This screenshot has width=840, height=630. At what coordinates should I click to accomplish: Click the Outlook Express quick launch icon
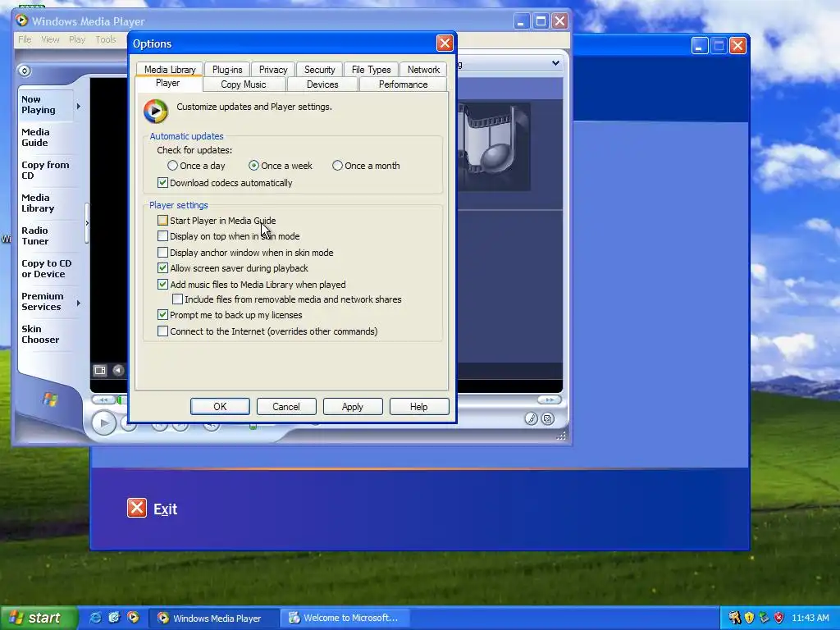coord(114,618)
